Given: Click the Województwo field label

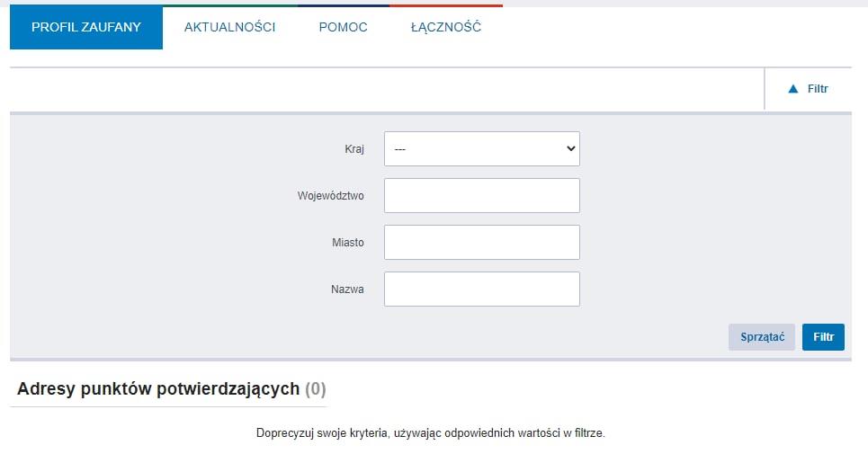Looking at the screenshot, I should click(x=330, y=196).
